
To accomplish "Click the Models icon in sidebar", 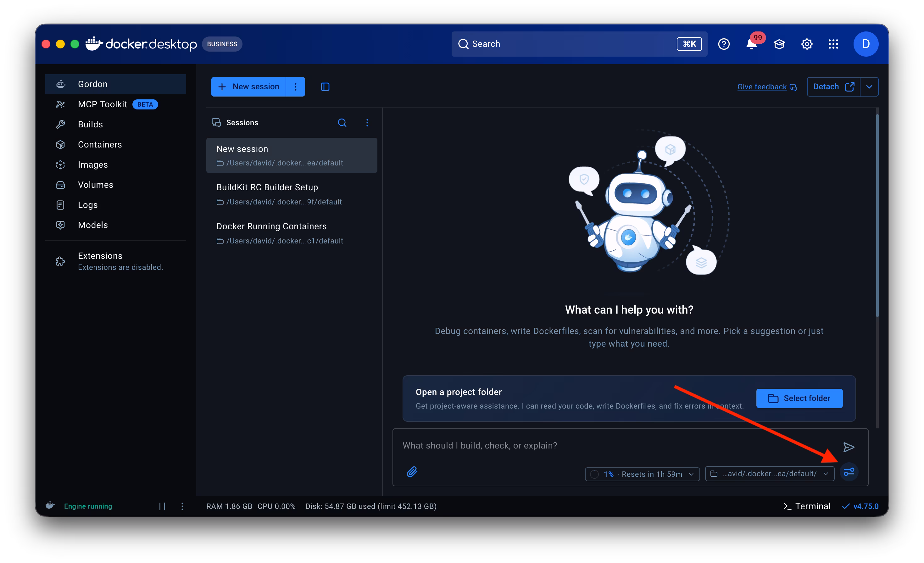I will (x=60, y=225).
